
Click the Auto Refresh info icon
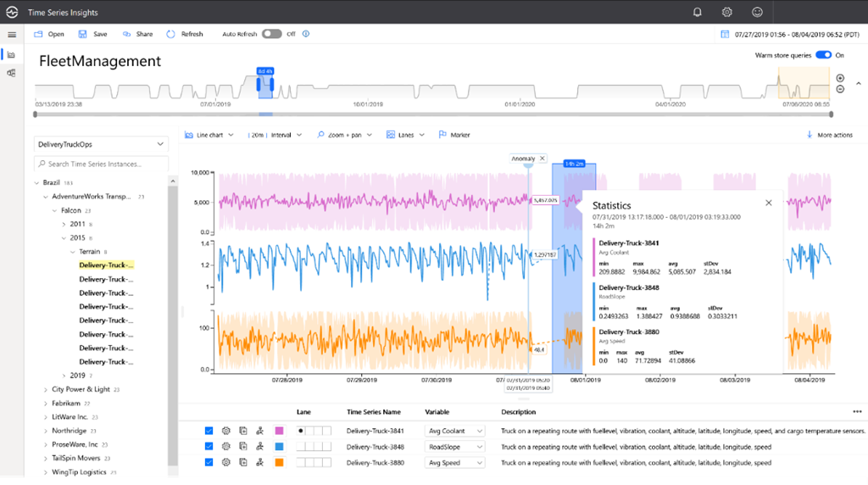pyautogui.click(x=305, y=34)
